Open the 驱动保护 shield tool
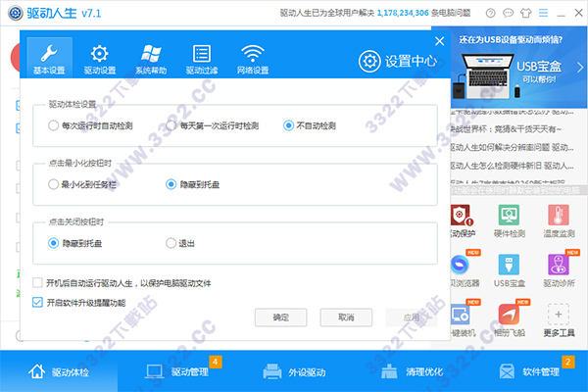The width and height of the screenshot is (588, 392). click(462, 221)
